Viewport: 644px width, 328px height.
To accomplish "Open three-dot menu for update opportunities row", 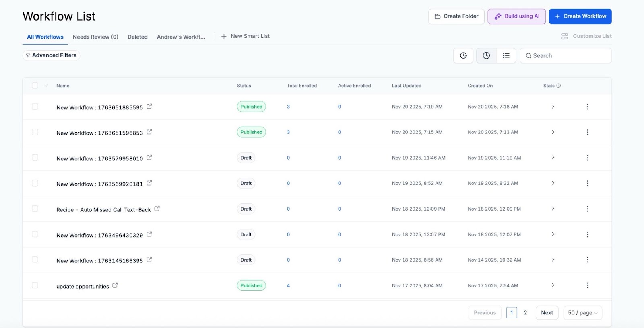I will pyautogui.click(x=587, y=285).
